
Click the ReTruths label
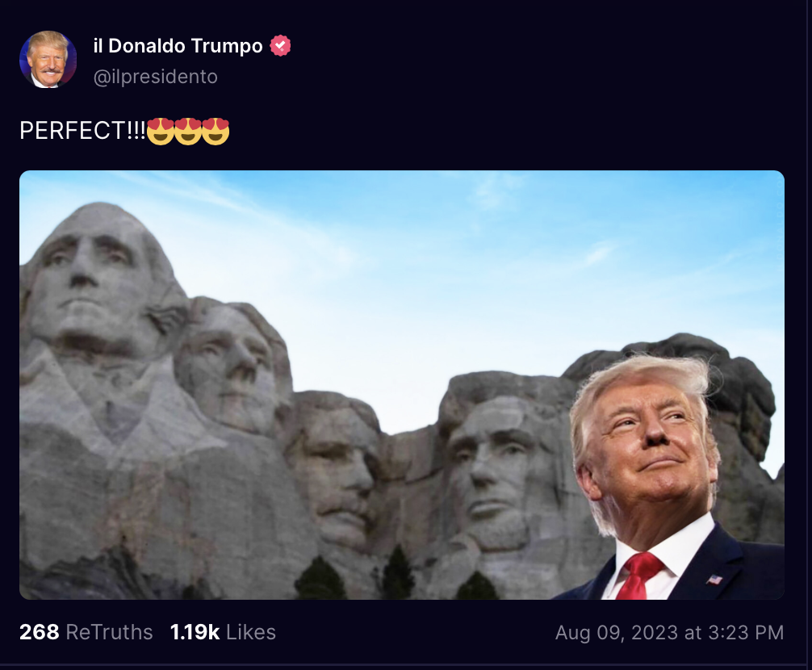click(109, 632)
